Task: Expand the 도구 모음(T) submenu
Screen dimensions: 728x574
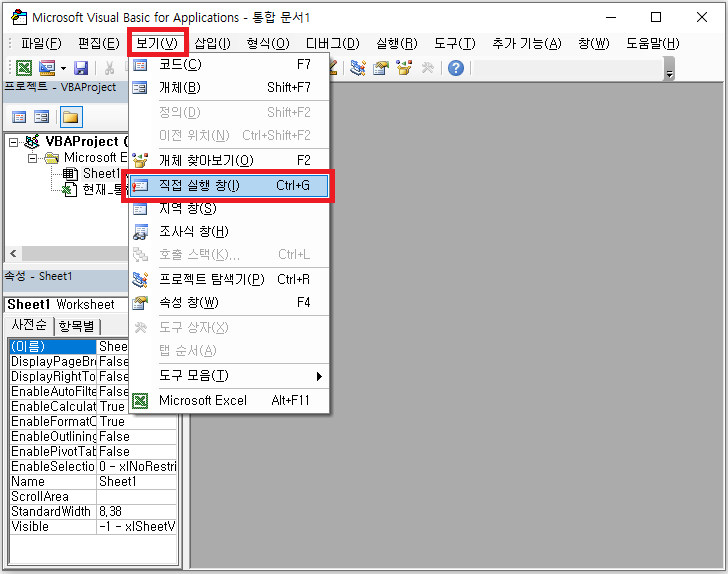Action: coord(229,376)
